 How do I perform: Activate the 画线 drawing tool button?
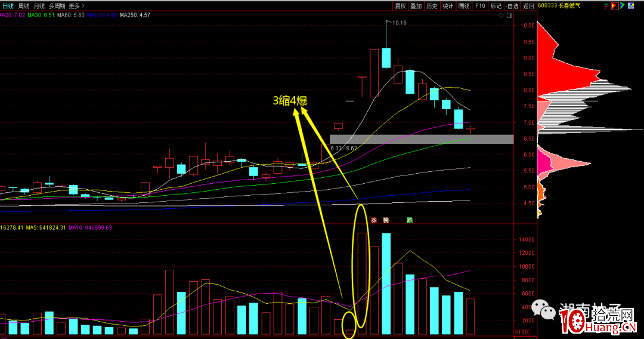(464, 6)
